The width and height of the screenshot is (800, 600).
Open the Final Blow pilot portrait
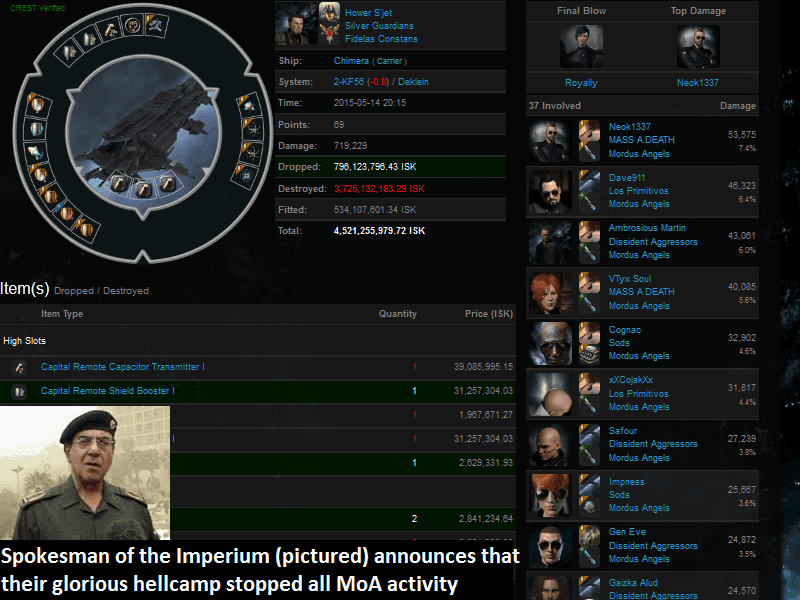tap(581, 46)
